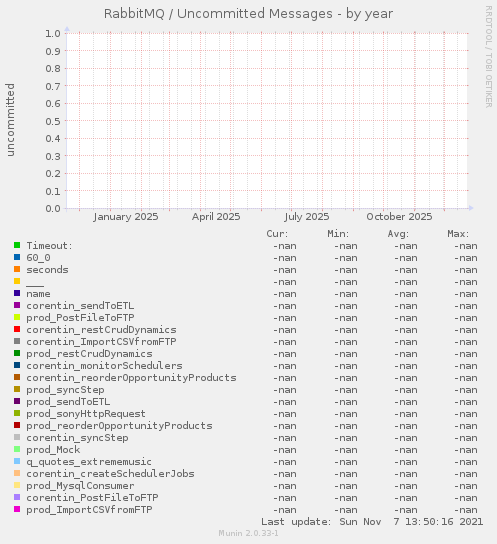497x544 pixels.
Task: Click the 'Cur:' column header
Action: 277,234
